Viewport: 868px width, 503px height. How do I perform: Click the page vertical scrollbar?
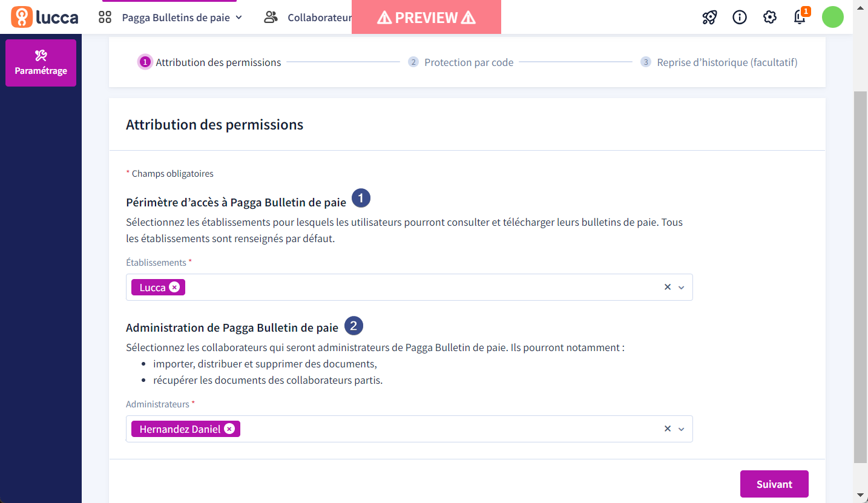pos(860,277)
